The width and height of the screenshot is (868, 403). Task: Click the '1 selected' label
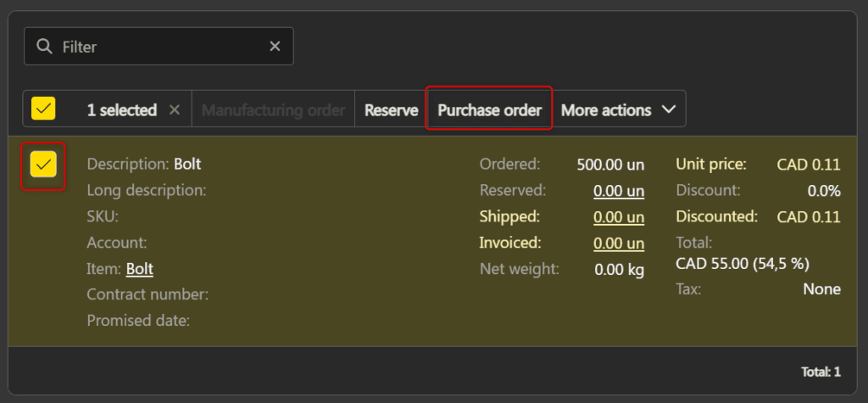point(121,110)
